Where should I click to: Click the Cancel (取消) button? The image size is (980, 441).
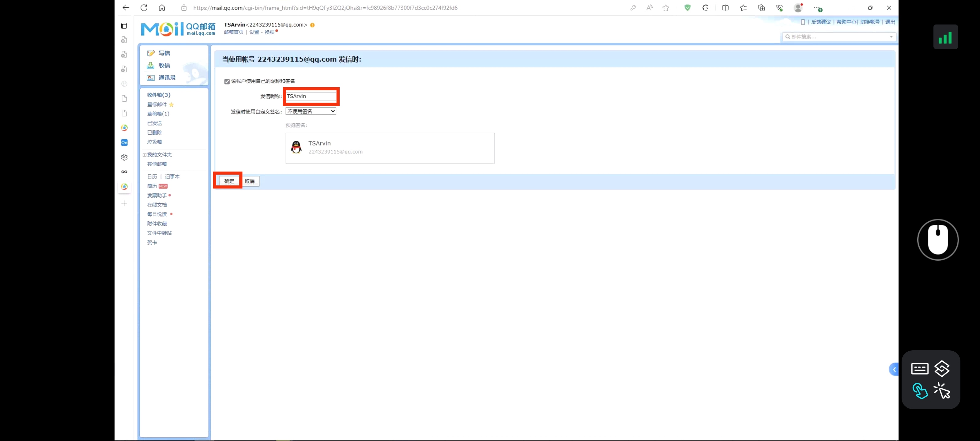coord(250,181)
